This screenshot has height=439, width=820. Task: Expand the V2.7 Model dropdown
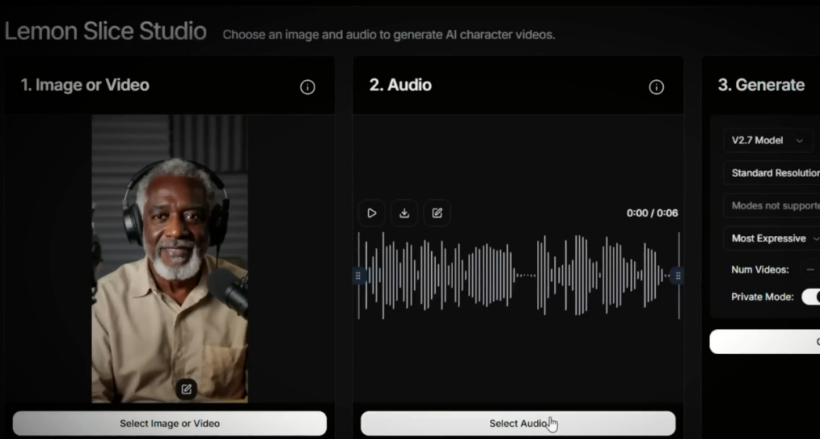pyautogui.click(x=768, y=141)
